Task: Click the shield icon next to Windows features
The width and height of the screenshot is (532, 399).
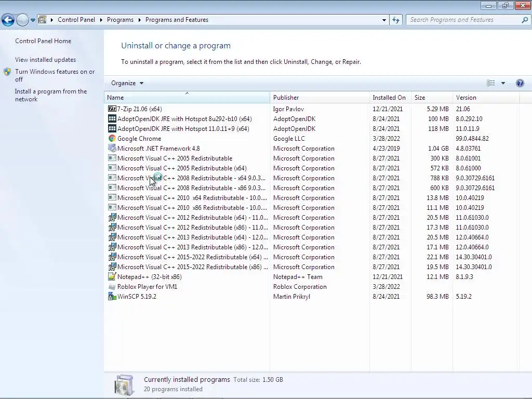Action: pyautogui.click(x=7, y=72)
